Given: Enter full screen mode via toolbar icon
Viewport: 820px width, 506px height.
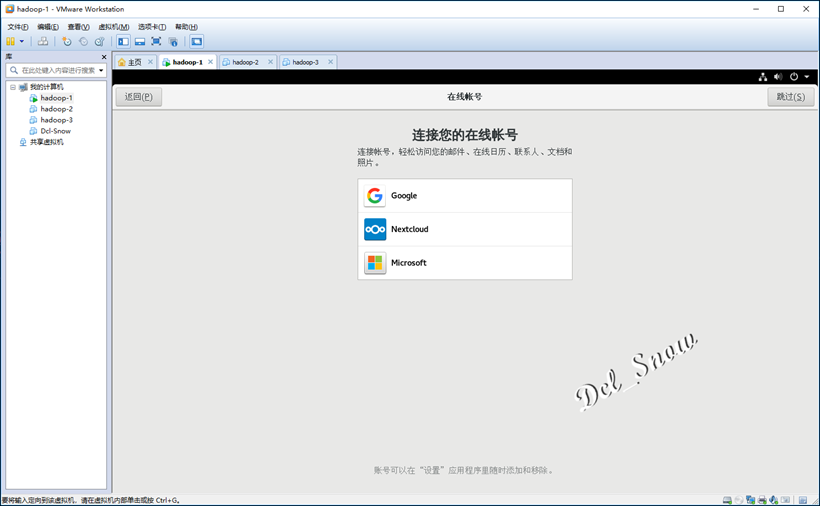Looking at the screenshot, I should click(156, 41).
